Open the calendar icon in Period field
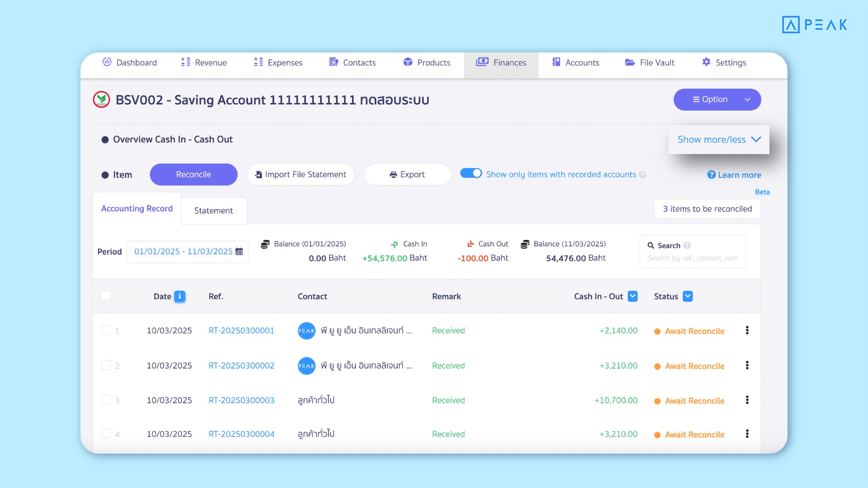 (239, 252)
